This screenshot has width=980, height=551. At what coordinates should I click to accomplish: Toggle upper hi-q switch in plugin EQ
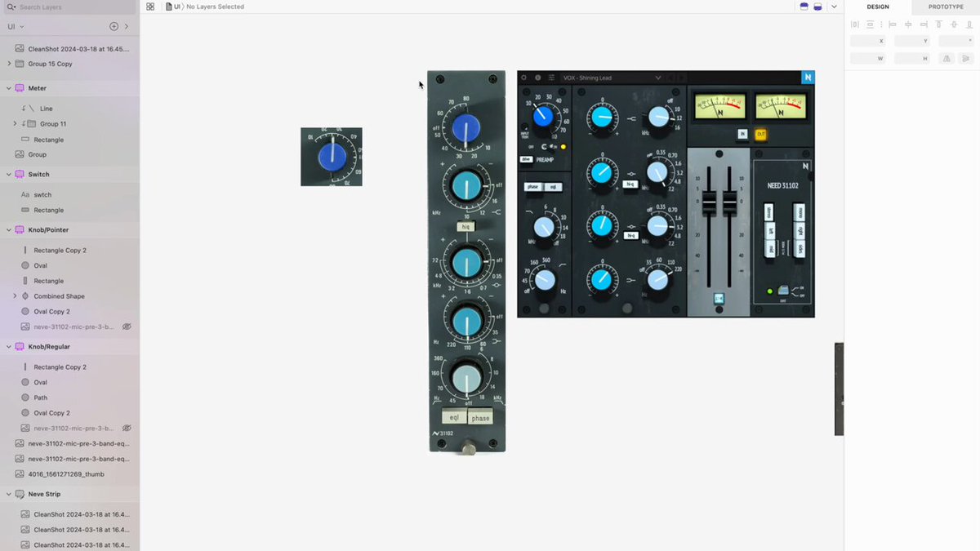[x=630, y=184]
